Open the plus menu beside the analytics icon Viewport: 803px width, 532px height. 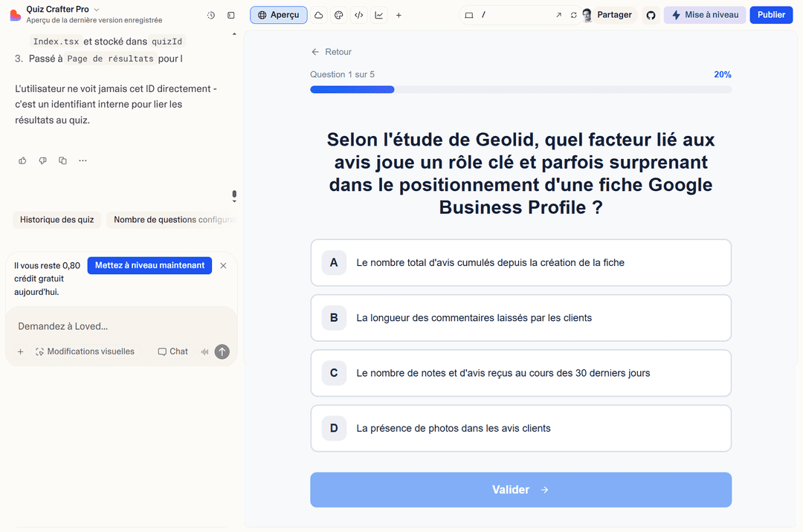[399, 15]
